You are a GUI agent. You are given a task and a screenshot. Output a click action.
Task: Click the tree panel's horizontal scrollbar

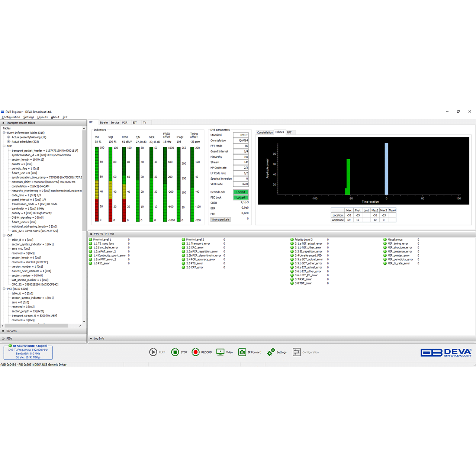pyautogui.click(x=36, y=326)
